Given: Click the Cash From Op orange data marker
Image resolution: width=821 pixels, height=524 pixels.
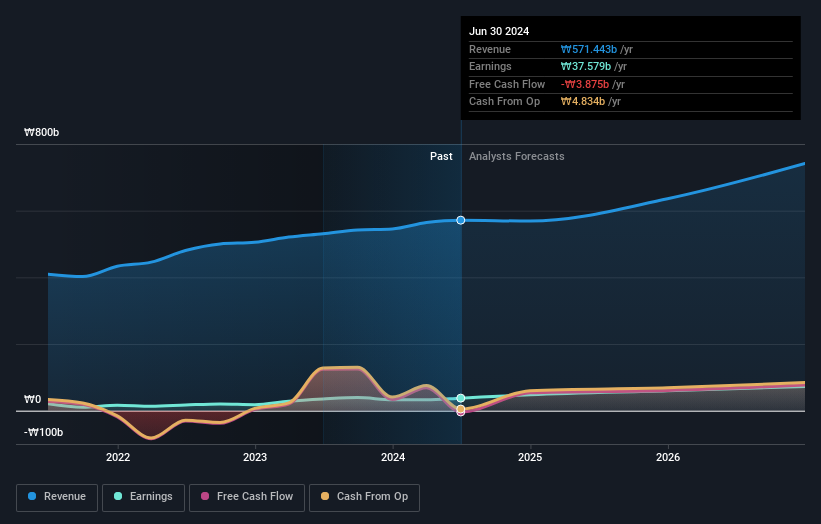Looking at the screenshot, I should tap(461, 409).
